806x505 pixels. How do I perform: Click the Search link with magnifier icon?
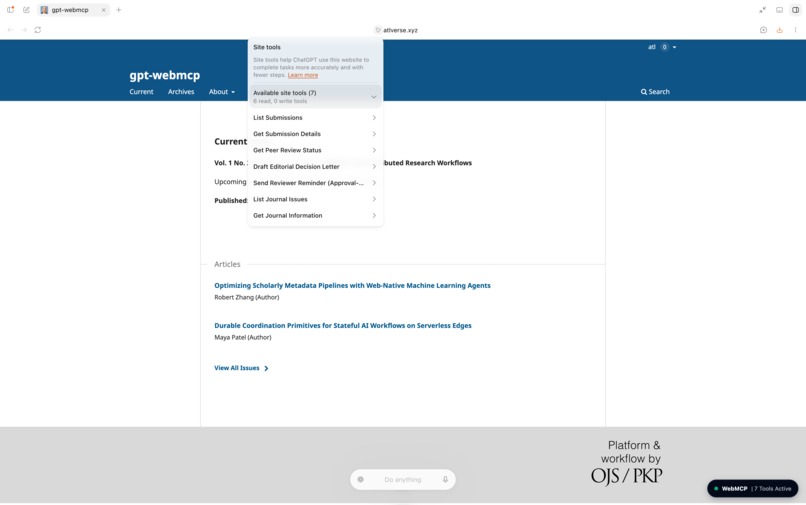point(655,92)
